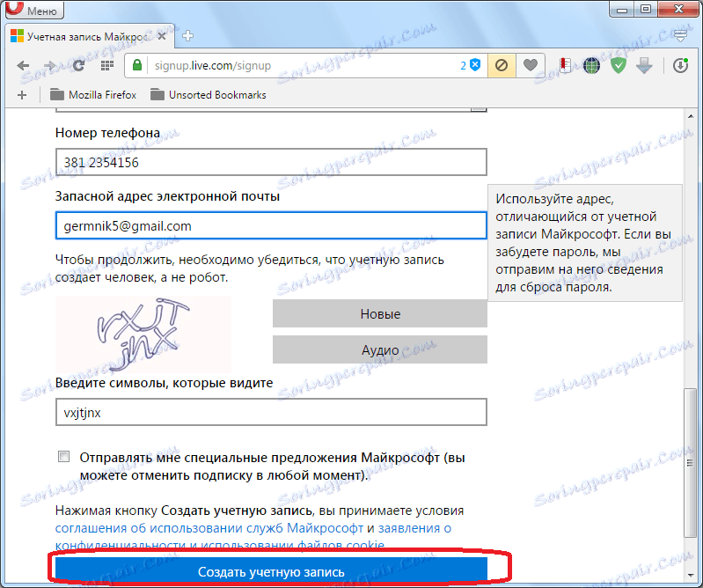Click the Создать учетную запись button
This screenshot has width=703, height=588.
click(x=271, y=571)
